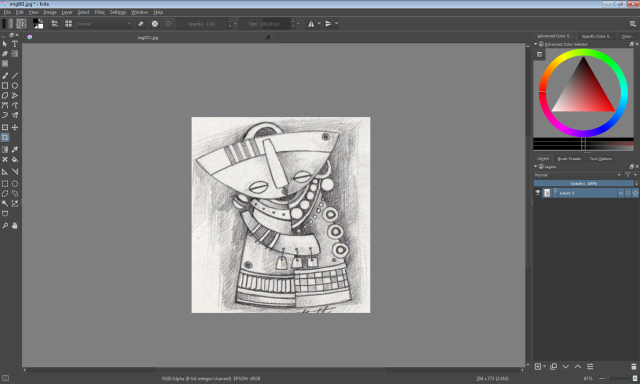Click the brush Opacity slider in toolbar
Viewport: 640px width, 384px height.
click(202, 24)
